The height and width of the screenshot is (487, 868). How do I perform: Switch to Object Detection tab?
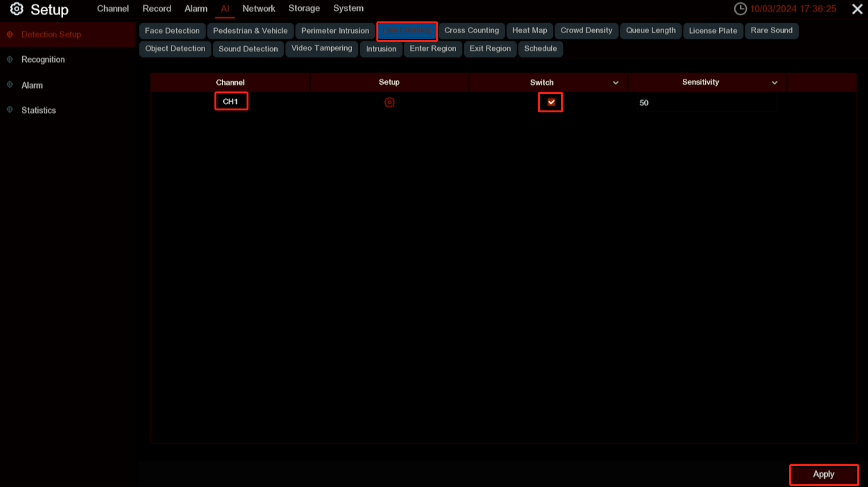(175, 49)
